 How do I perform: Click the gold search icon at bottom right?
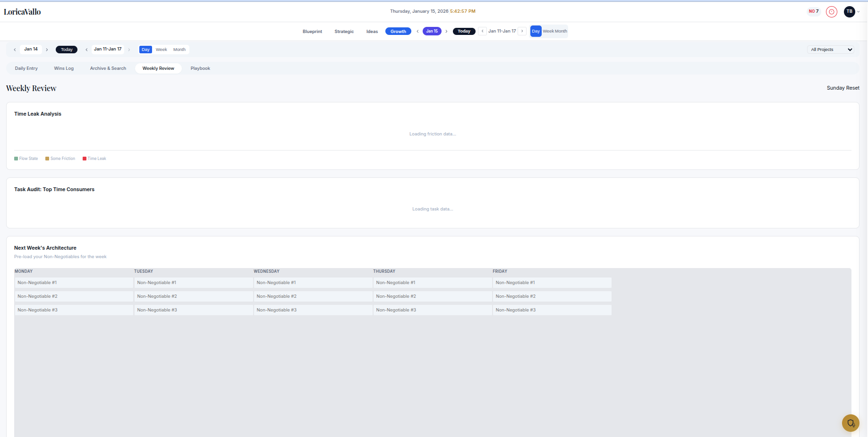tap(851, 423)
